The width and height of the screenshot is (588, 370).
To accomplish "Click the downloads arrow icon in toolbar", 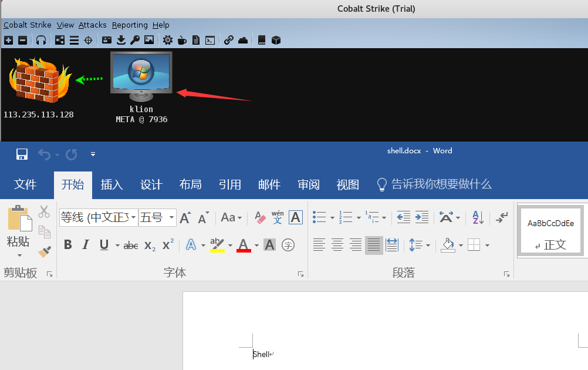I will click(121, 40).
